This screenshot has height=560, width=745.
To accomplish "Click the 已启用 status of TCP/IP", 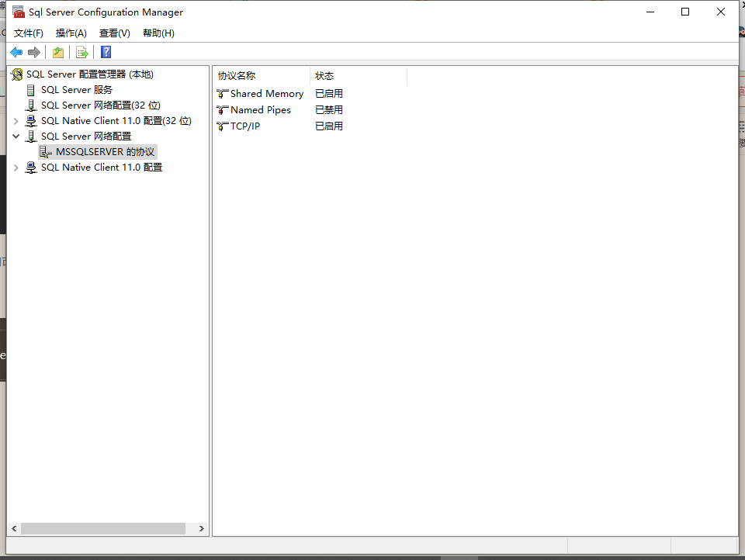I will (x=329, y=126).
